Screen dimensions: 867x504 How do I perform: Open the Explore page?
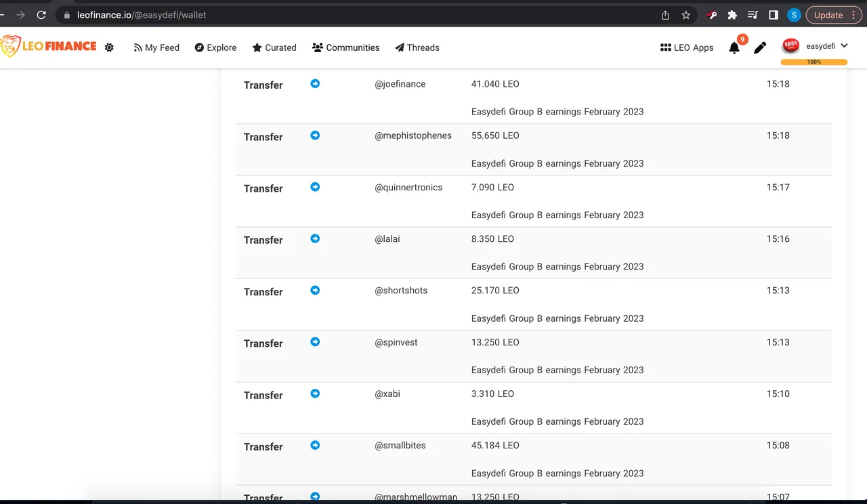click(215, 47)
